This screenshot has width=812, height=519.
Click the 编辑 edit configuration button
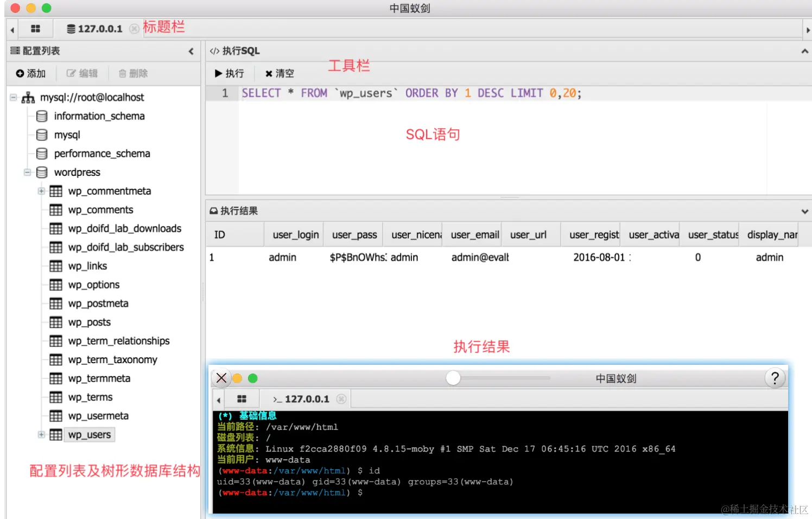(82, 73)
